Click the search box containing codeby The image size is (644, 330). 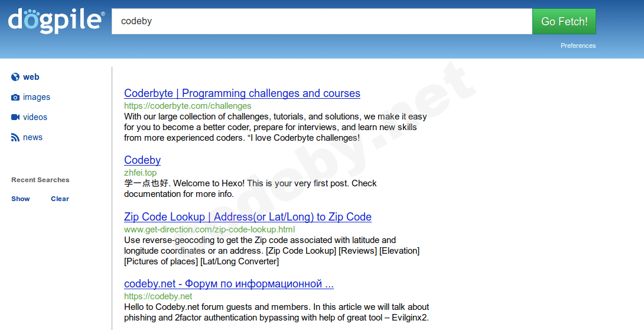[x=322, y=21]
